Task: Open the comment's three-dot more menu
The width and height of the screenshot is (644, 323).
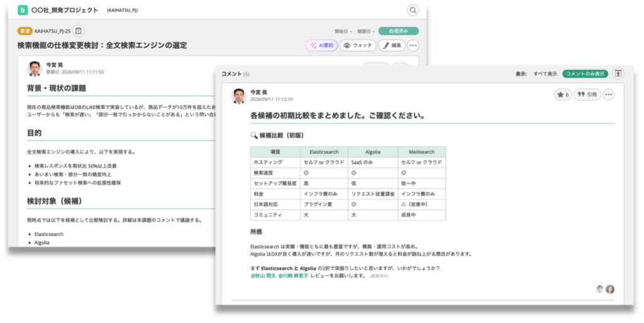Action: [609, 94]
